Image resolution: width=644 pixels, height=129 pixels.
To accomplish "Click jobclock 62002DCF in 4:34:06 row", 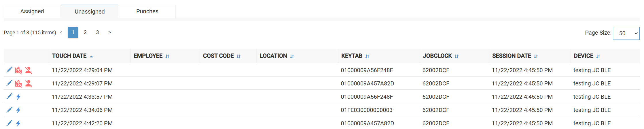I will click(x=436, y=110).
